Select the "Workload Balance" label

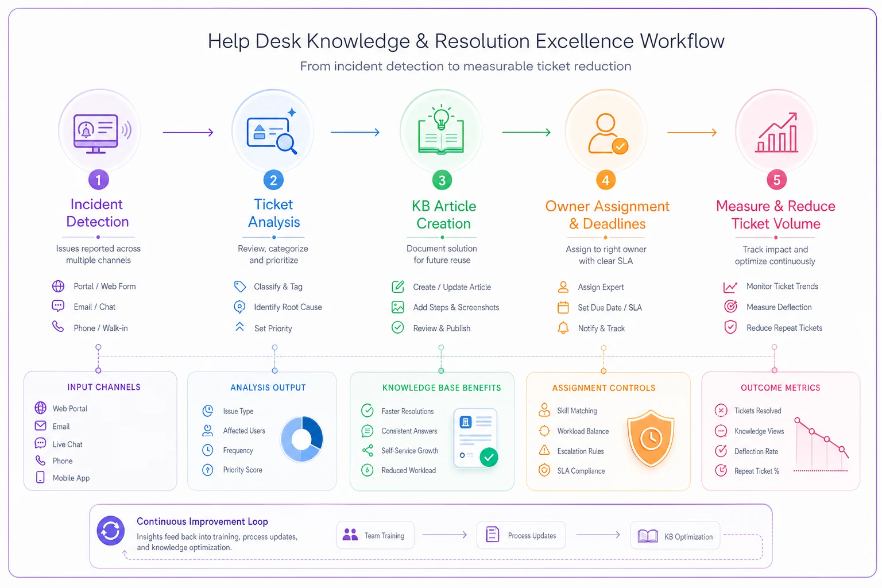tap(583, 431)
